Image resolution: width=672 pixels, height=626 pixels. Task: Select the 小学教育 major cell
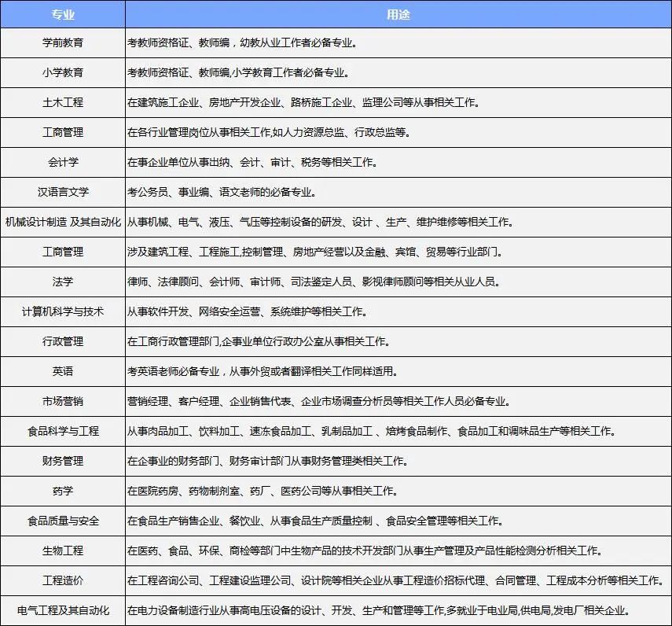[x=63, y=72]
